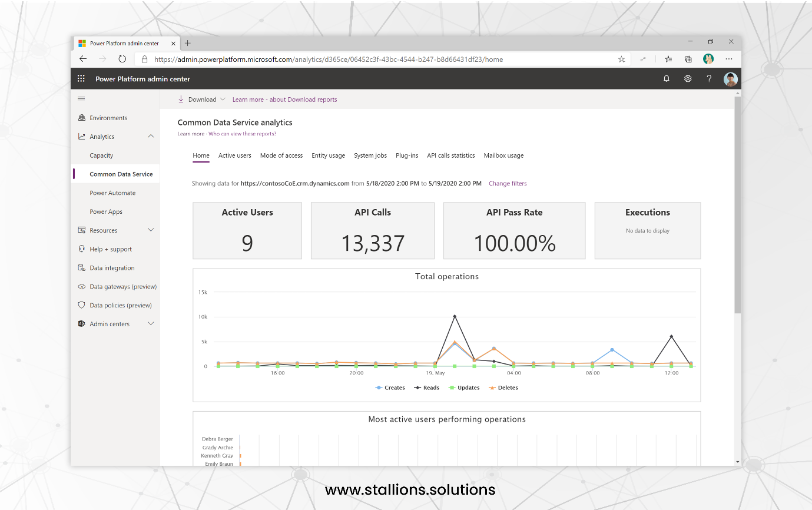Open settings gear in admin center header
The width and height of the screenshot is (812, 510).
(x=688, y=78)
